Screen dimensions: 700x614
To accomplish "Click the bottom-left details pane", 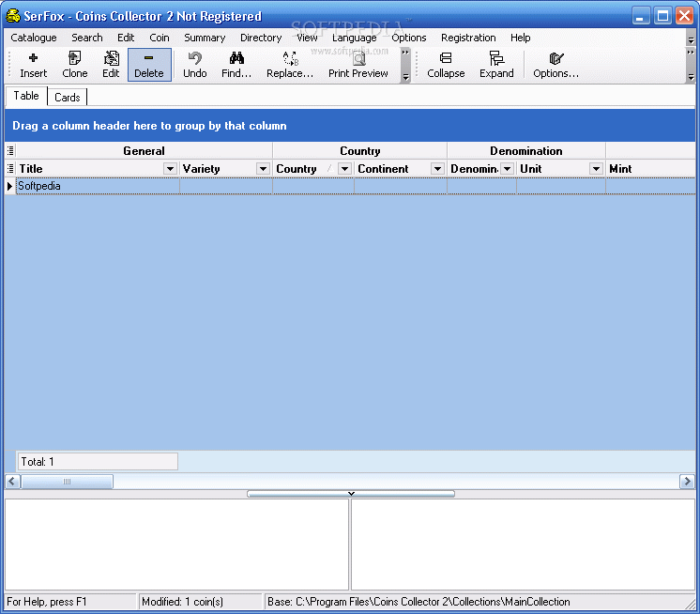I will 176,545.
